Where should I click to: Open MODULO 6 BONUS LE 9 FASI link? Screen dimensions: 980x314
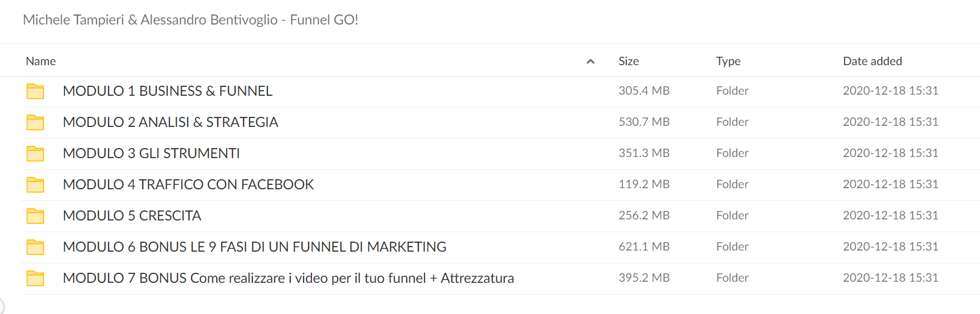click(255, 247)
